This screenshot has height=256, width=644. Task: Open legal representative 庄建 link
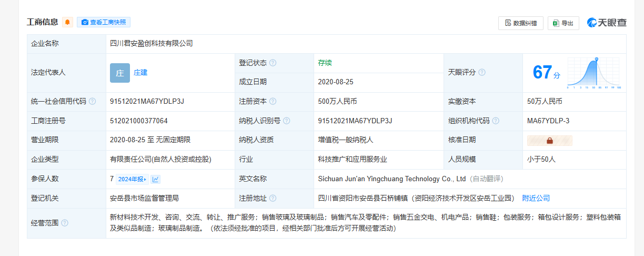point(140,73)
